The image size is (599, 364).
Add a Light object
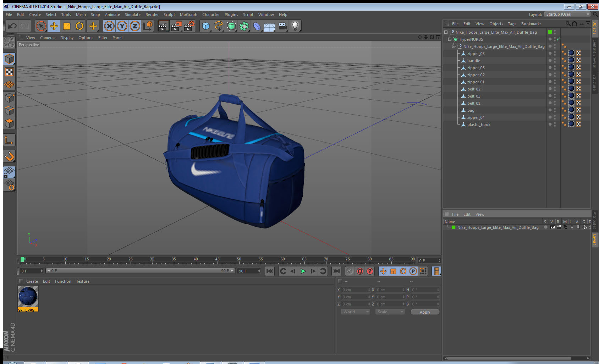(x=295, y=26)
